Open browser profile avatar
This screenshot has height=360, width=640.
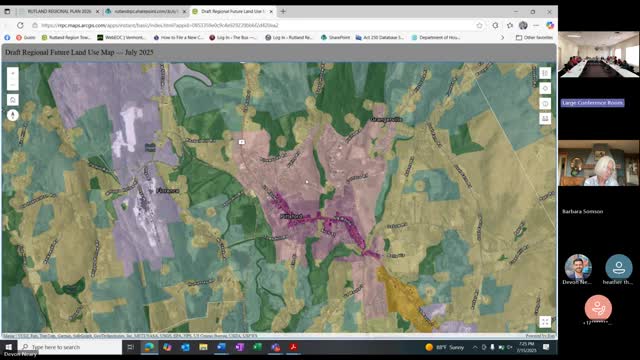pos(523,25)
